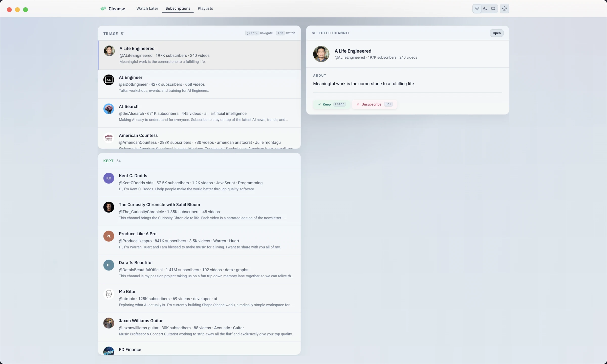Click the j/k navigate keyboard hint
Viewport: 607px width, 364px height.
click(x=259, y=33)
